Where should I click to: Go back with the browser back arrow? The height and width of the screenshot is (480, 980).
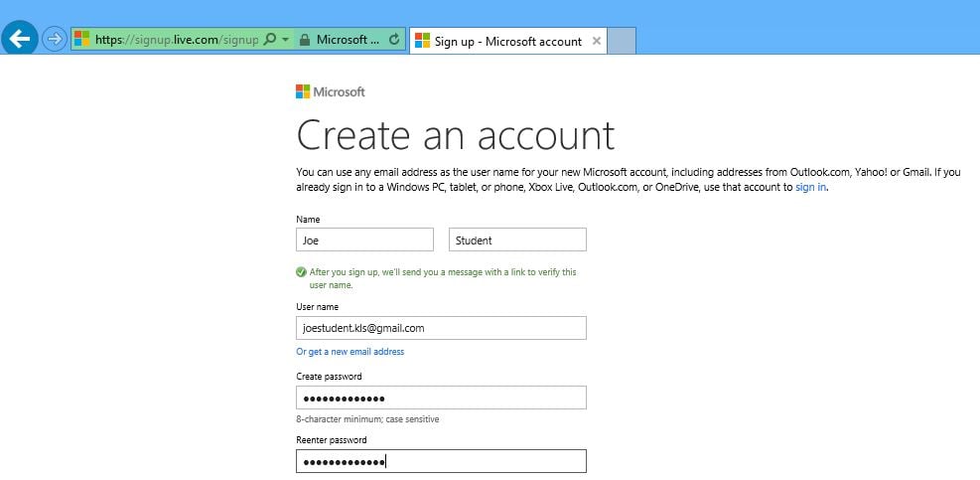[x=20, y=40]
